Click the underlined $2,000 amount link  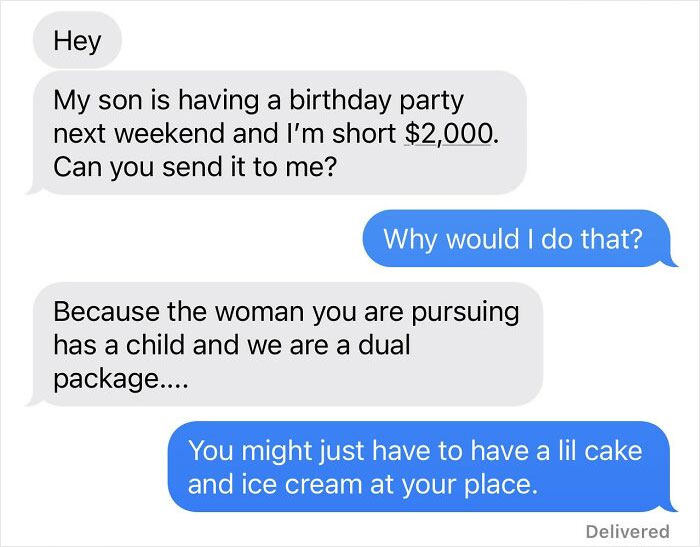(x=449, y=133)
